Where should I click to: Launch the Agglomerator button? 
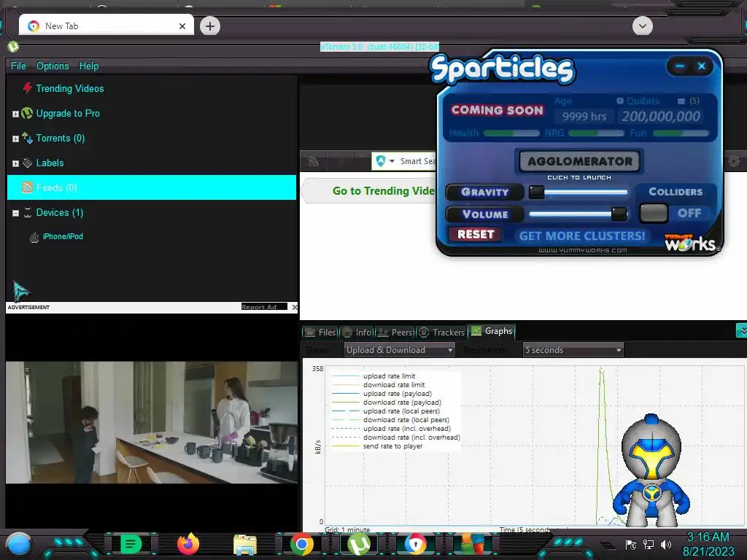[579, 161]
